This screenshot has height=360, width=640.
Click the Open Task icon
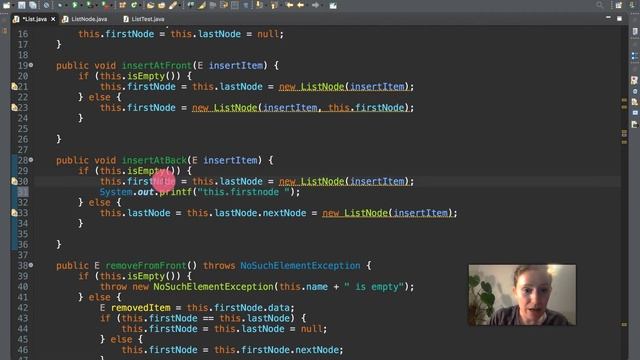pyautogui.click(x=161, y=5)
